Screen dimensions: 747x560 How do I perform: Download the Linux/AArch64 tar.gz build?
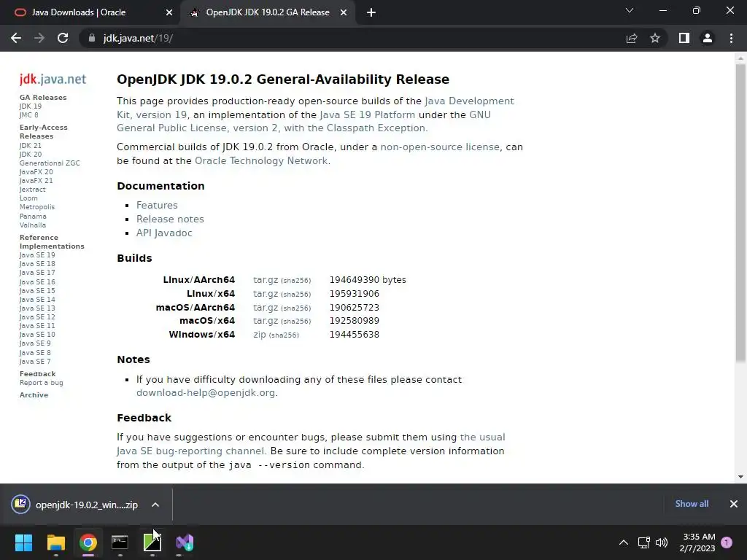(x=266, y=279)
